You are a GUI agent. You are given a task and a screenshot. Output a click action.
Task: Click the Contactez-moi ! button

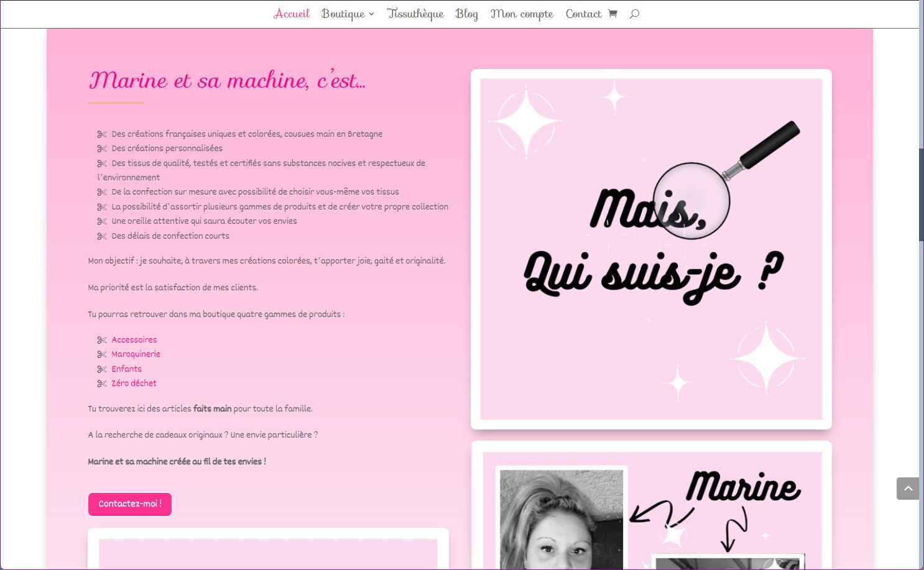pos(130,504)
